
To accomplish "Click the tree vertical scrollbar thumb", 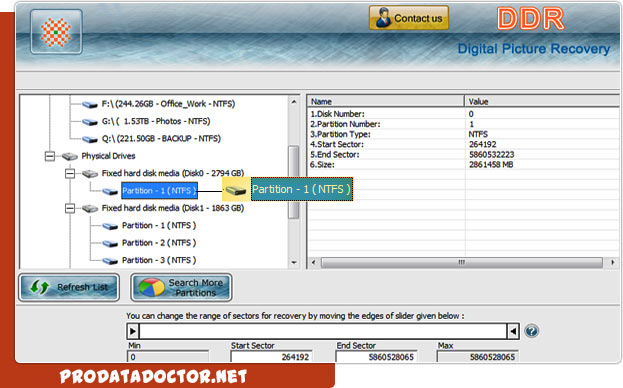I will point(294,182).
